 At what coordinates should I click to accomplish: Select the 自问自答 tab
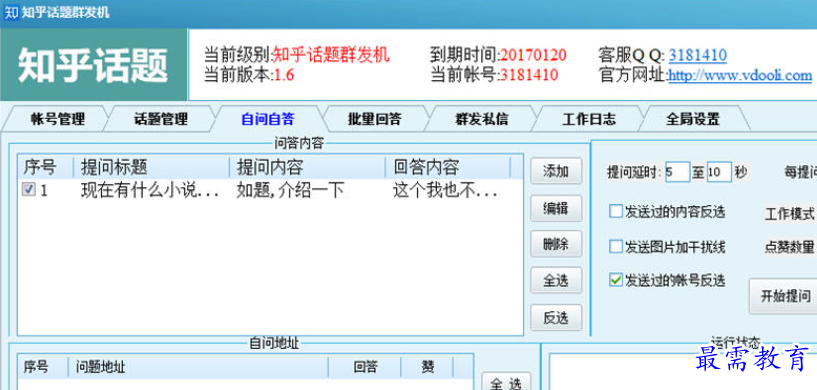268,119
